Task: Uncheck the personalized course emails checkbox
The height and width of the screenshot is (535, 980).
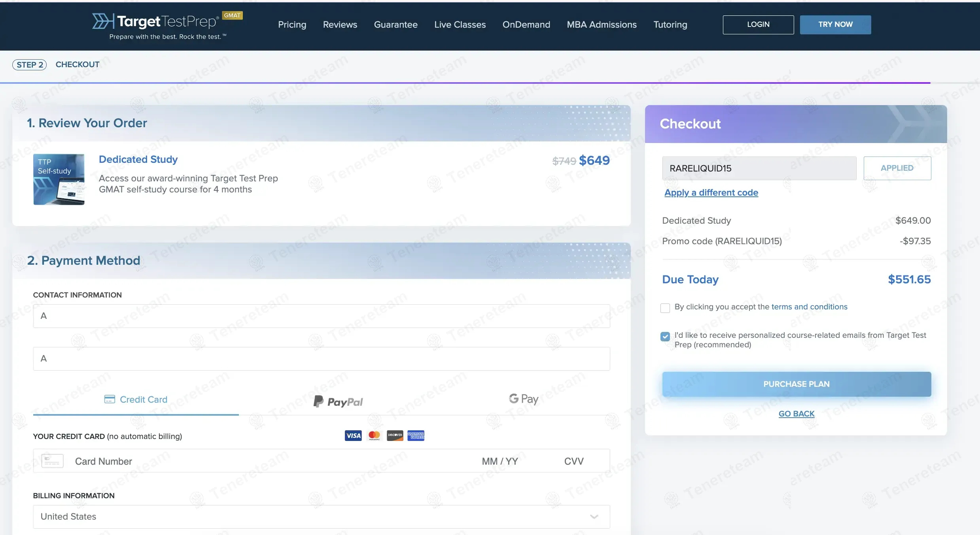Action: pyautogui.click(x=665, y=336)
